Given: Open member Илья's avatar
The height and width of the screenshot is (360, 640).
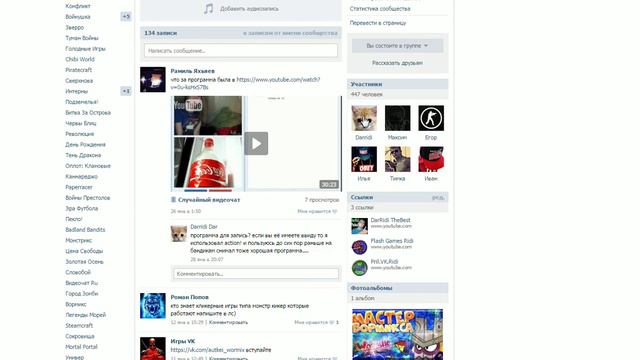Looking at the screenshot, I should (364, 159).
